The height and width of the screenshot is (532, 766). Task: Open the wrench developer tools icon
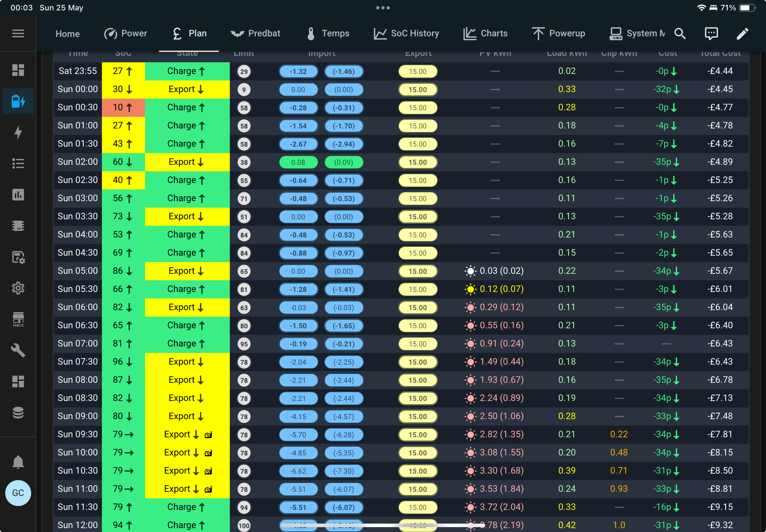[18, 350]
